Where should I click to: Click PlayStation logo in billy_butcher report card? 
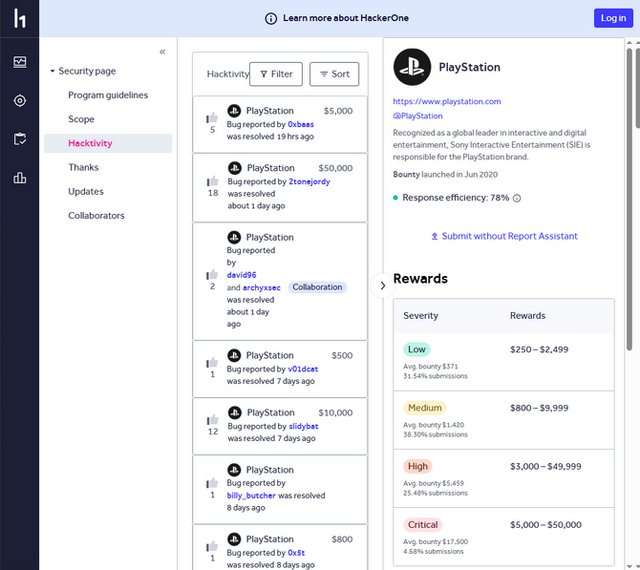click(x=234, y=470)
